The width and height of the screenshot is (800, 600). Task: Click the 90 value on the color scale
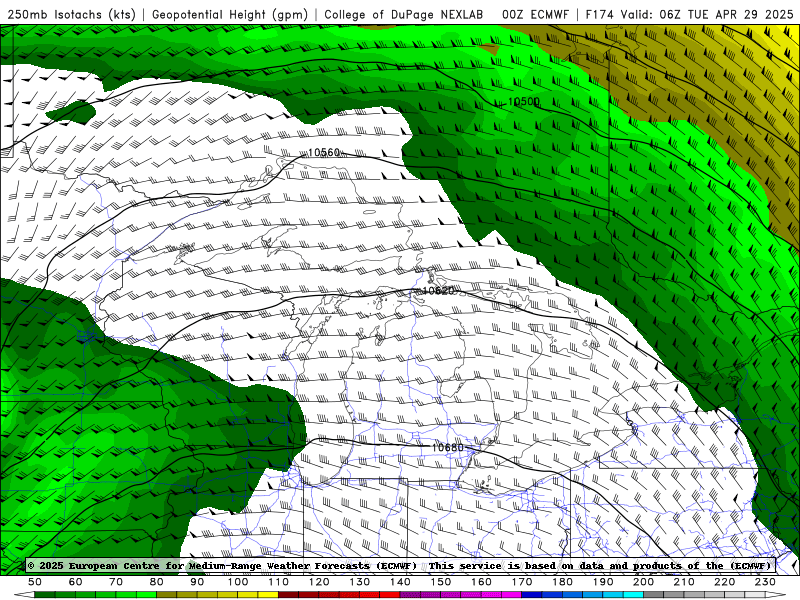(x=197, y=582)
